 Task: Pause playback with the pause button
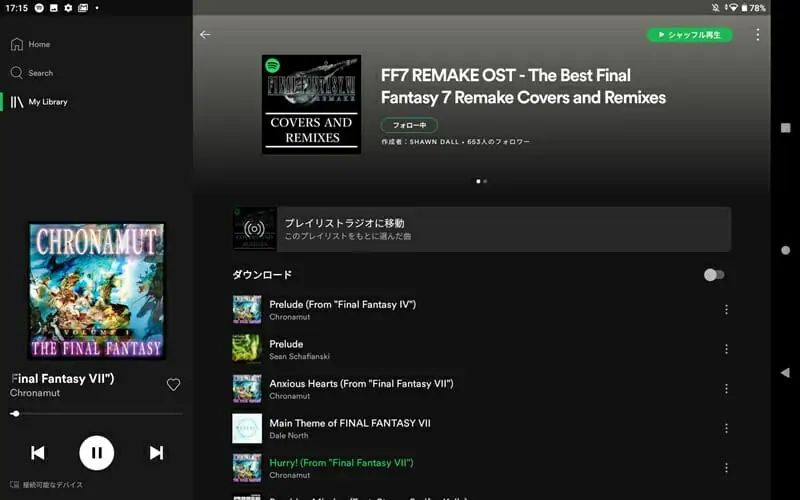click(96, 453)
